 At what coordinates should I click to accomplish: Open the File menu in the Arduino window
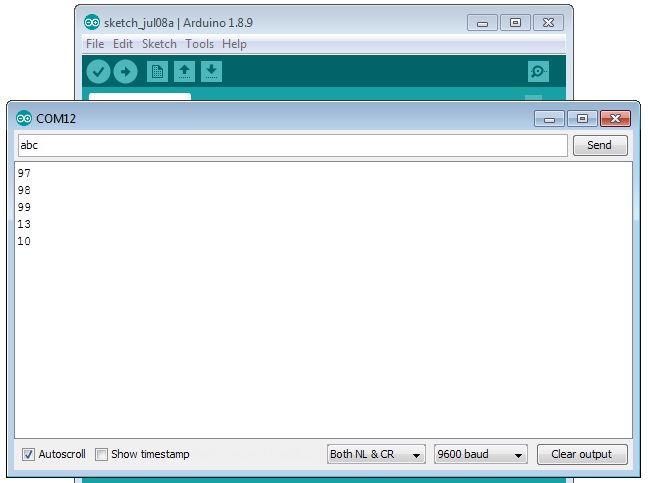(95, 44)
